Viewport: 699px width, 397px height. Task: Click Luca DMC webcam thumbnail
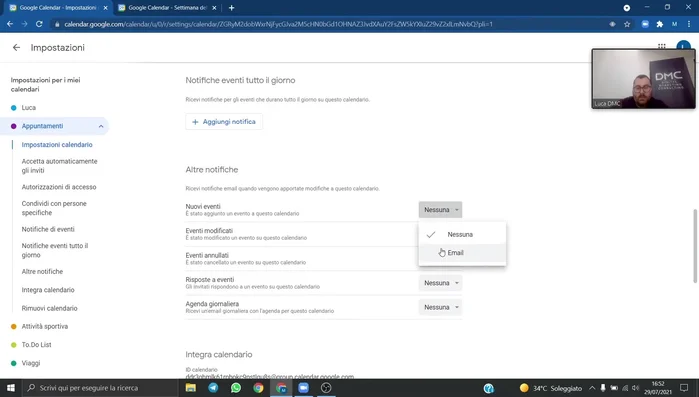(x=643, y=79)
